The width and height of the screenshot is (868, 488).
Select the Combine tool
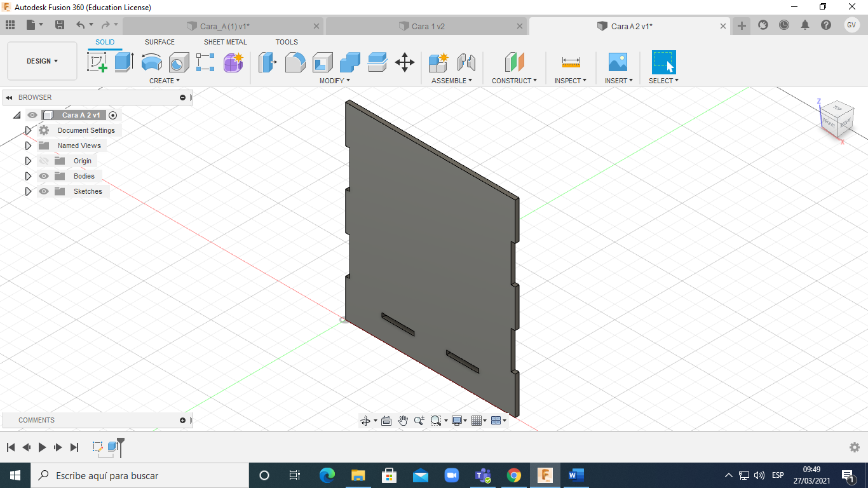click(x=350, y=62)
